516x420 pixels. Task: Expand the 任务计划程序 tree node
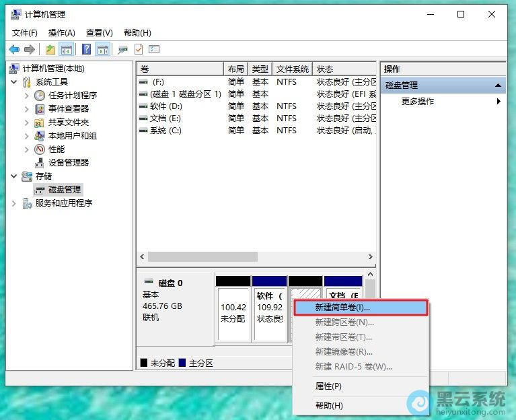27,96
